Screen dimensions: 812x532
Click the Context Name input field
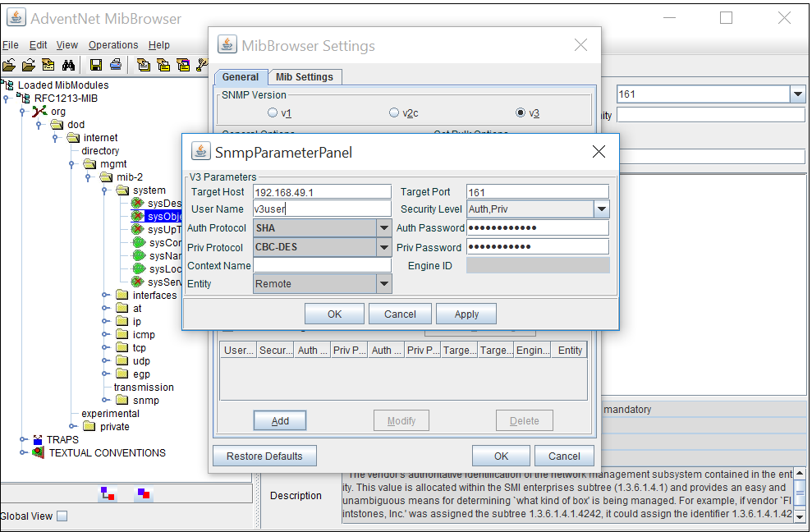click(x=322, y=266)
